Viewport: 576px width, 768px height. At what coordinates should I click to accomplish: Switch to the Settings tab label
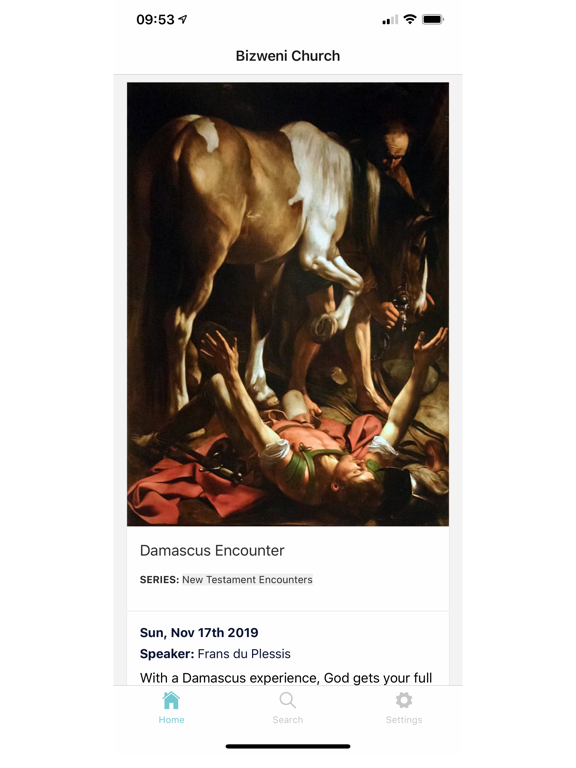point(404,720)
